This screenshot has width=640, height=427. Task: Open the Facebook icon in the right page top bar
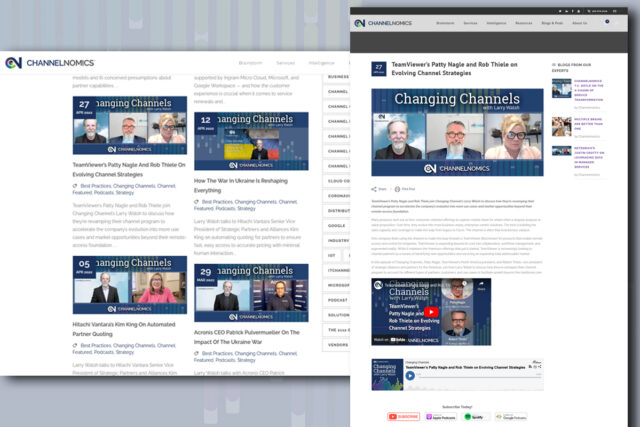coord(573,11)
